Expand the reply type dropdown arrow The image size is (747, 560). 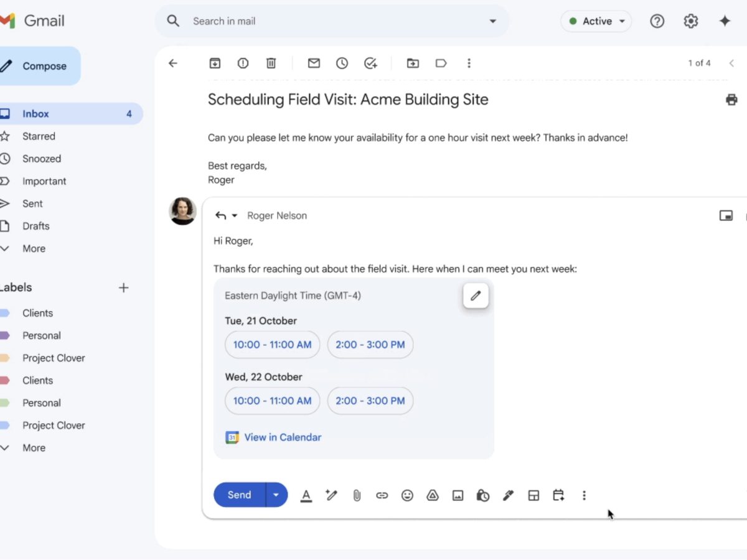click(x=235, y=216)
